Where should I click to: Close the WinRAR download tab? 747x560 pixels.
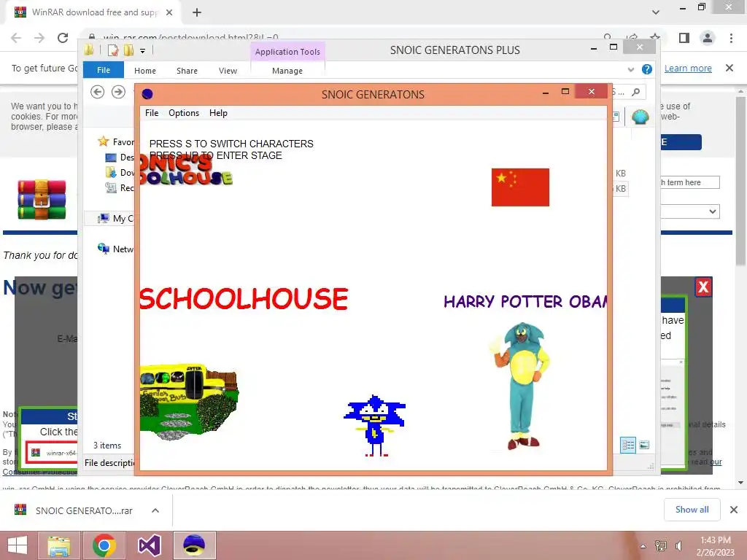click(169, 12)
